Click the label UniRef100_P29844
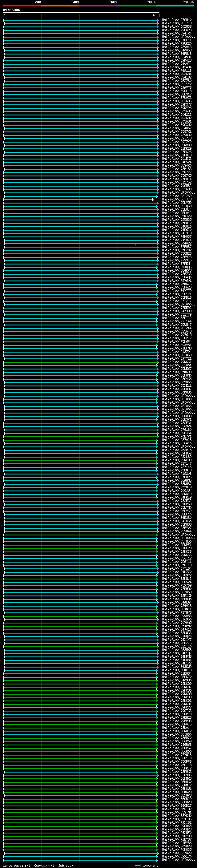The image size is (197, 868). coord(177,531)
